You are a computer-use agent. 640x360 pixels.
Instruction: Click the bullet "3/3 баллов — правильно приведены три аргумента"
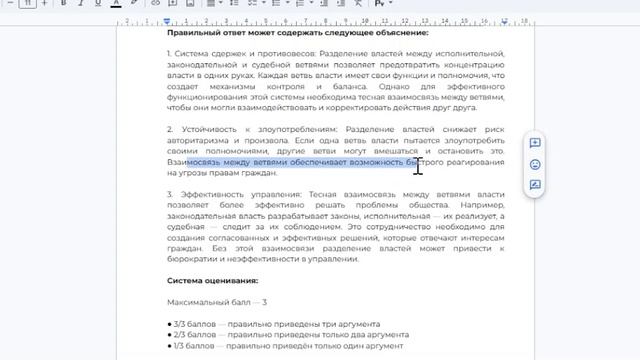click(273, 324)
